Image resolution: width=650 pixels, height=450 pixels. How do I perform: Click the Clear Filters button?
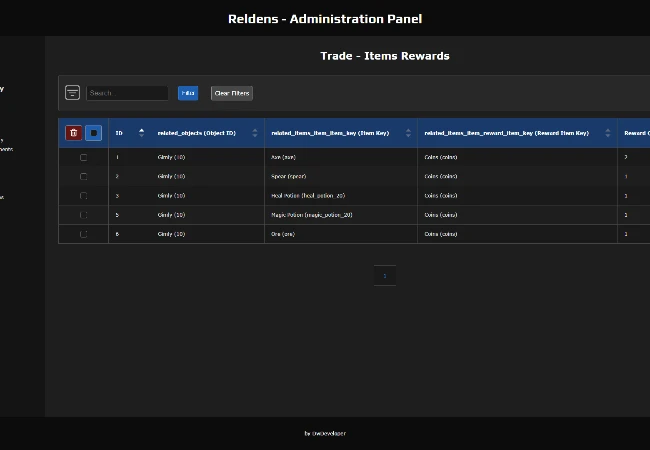tap(232, 93)
